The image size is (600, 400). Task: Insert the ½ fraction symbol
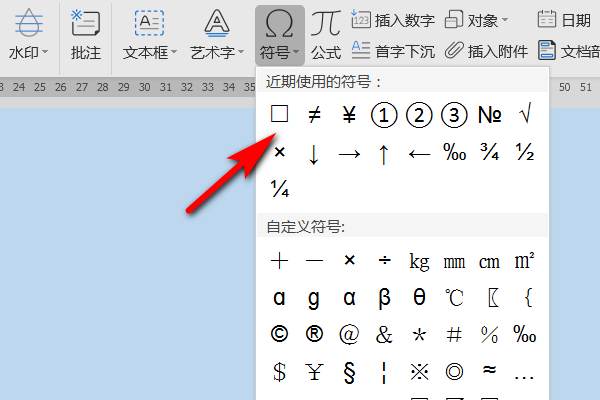pyautogui.click(x=525, y=152)
